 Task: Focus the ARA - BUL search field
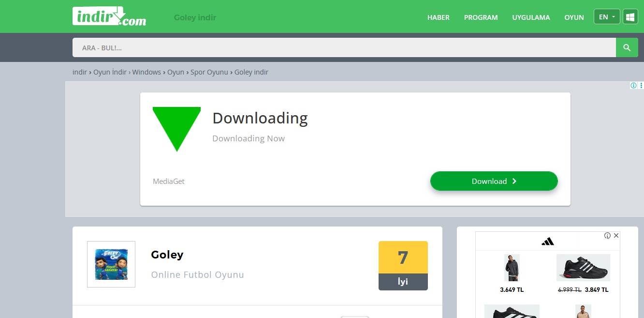[344, 47]
